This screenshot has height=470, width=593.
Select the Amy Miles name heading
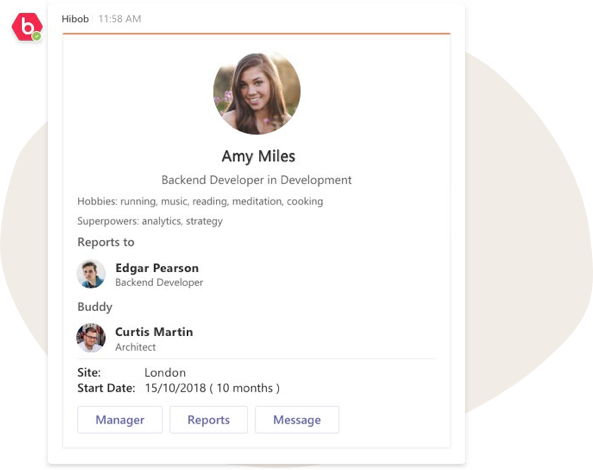click(x=258, y=156)
